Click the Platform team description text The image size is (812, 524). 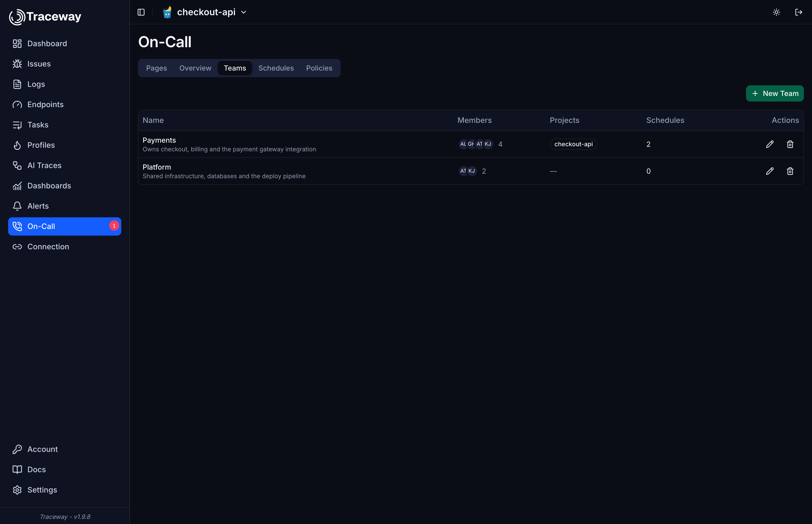[224, 176]
